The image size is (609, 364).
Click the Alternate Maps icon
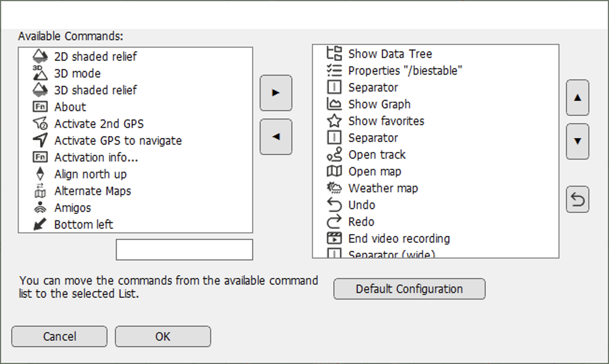(x=40, y=191)
